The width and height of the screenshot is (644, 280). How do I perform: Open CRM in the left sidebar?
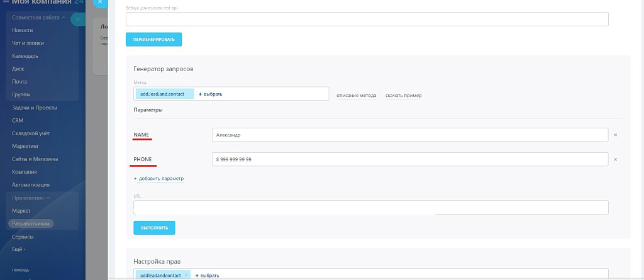[18, 120]
